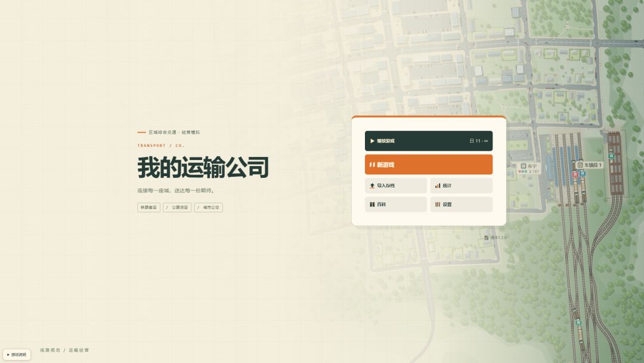Start a new game with 新游戏

click(x=428, y=164)
